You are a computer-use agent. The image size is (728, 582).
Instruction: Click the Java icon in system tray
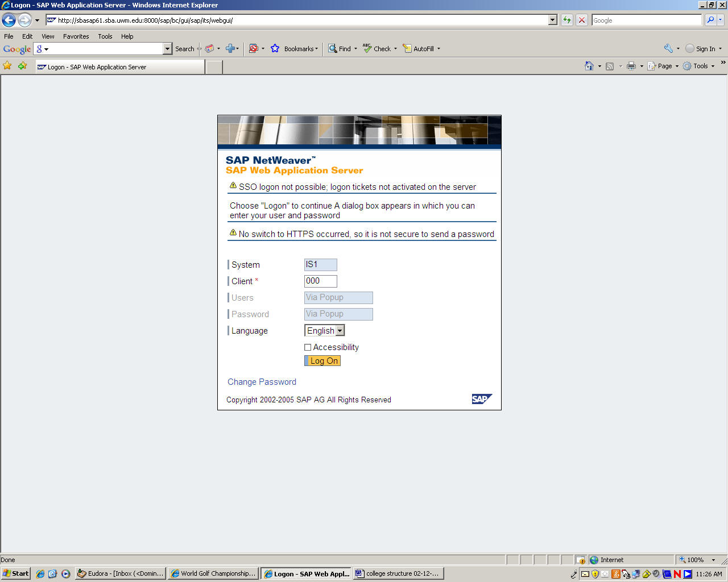(616, 574)
